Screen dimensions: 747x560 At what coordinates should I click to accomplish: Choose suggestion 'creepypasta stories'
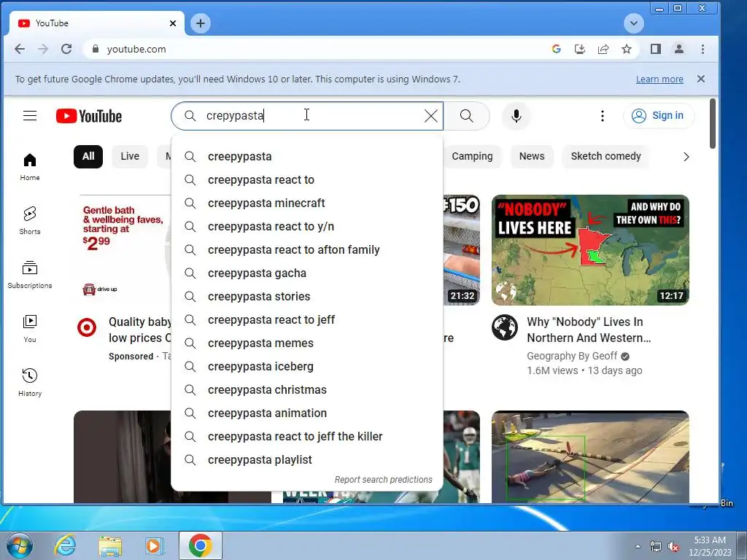[307, 297]
